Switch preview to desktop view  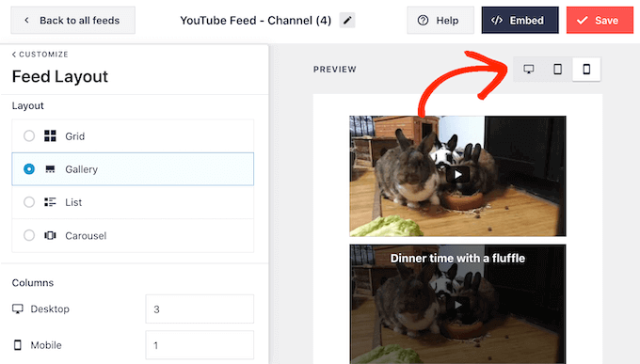pos(529,70)
